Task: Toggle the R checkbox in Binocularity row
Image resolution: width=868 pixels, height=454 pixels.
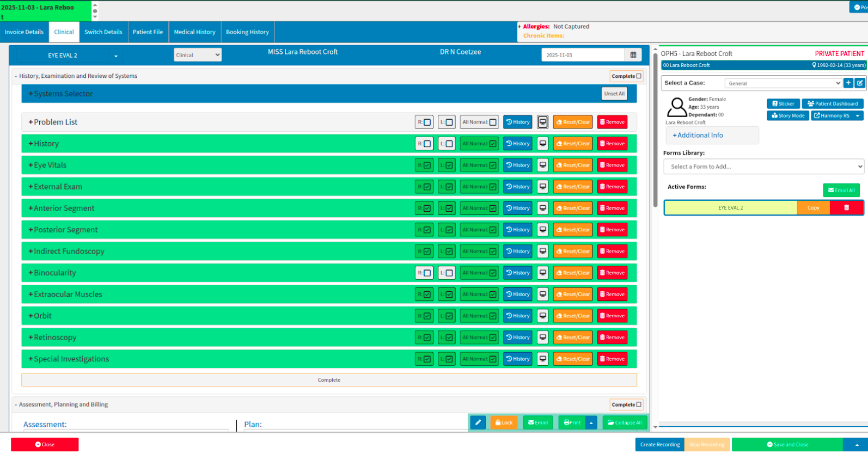Action: click(x=427, y=273)
